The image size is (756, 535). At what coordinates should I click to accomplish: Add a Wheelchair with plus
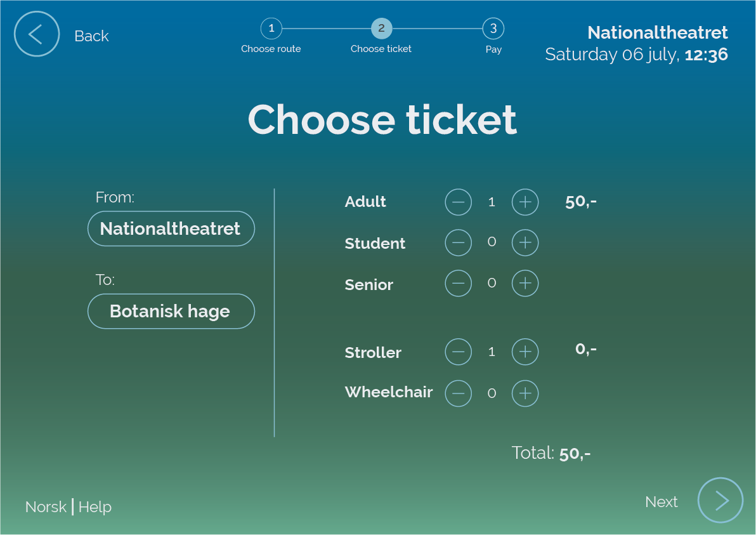click(525, 393)
